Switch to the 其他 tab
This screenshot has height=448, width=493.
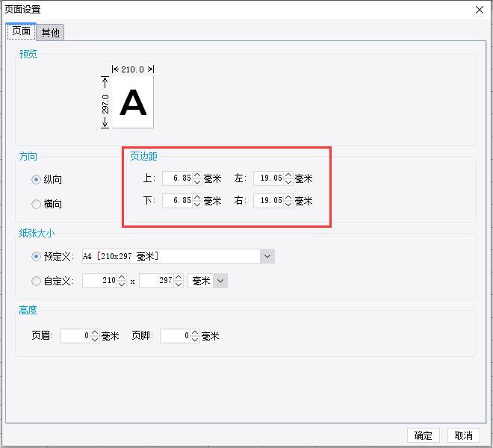click(x=50, y=32)
